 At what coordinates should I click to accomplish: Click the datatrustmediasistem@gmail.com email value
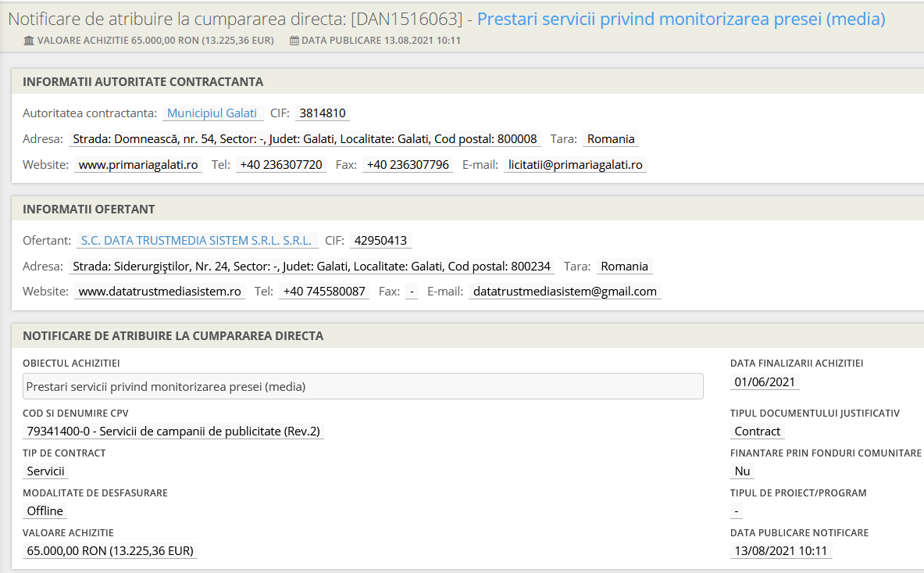pyautogui.click(x=565, y=292)
